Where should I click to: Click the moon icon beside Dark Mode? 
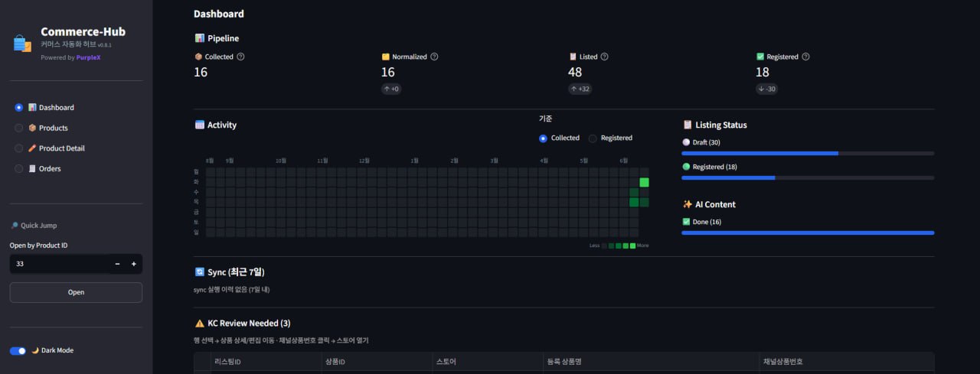coord(35,350)
